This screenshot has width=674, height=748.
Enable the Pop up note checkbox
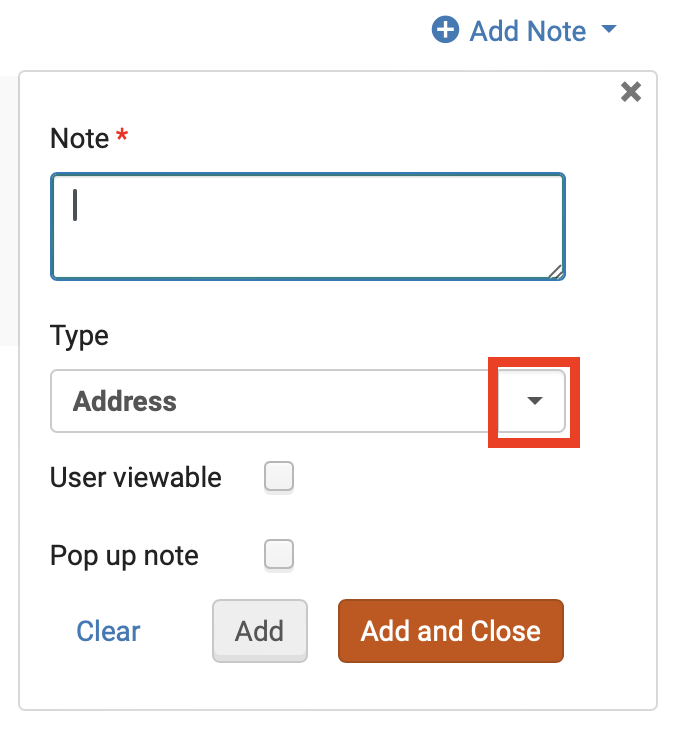click(279, 555)
